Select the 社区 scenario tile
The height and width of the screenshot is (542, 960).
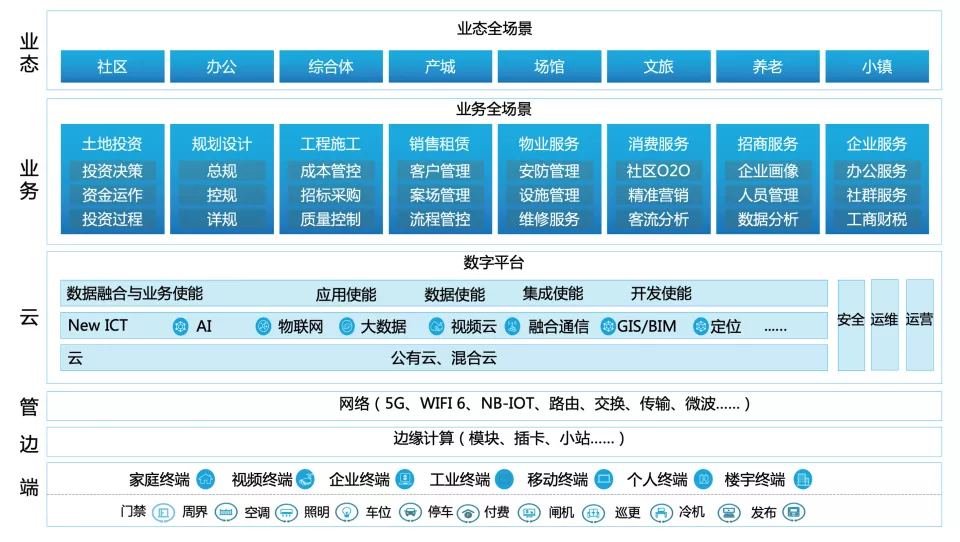click(x=112, y=67)
